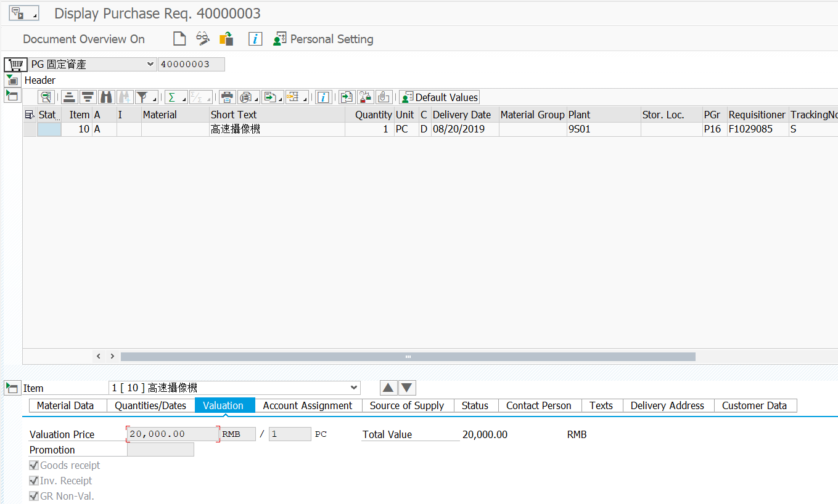Open the attachment list via the paperclip icon

tap(383, 97)
